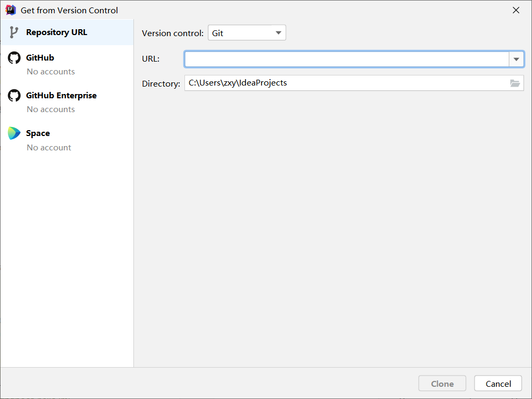
Task: Click 'No account' under Space
Action: tap(49, 148)
